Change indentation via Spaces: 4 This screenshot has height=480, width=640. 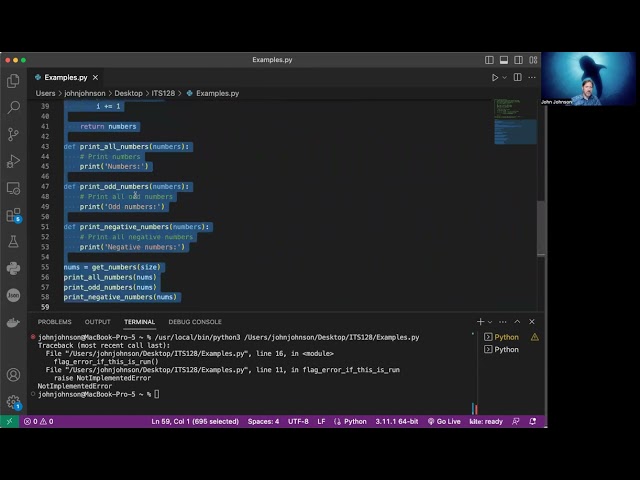coord(263,422)
